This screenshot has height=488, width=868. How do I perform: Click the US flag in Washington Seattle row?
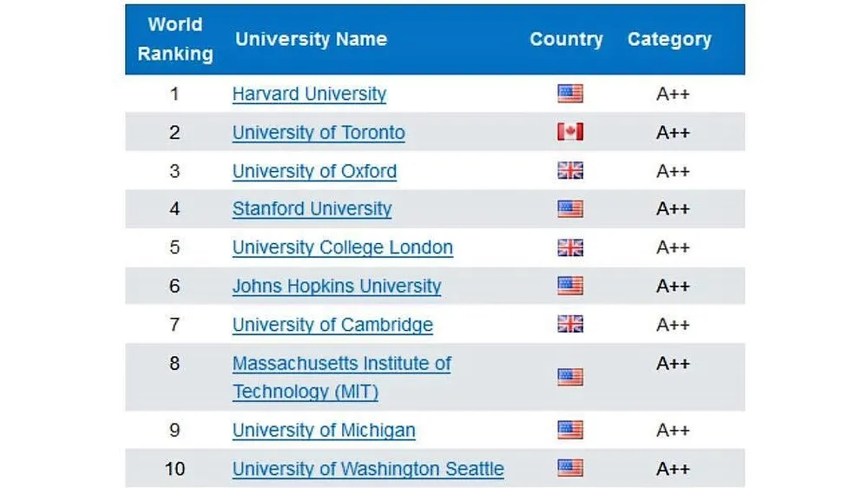(570, 469)
